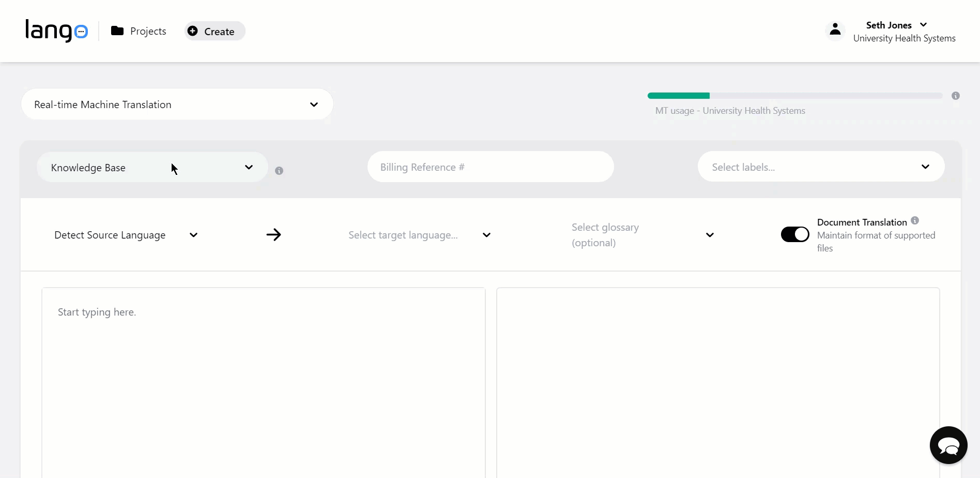Open the live chat bubble icon
This screenshot has width=980, height=478.
(948, 445)
